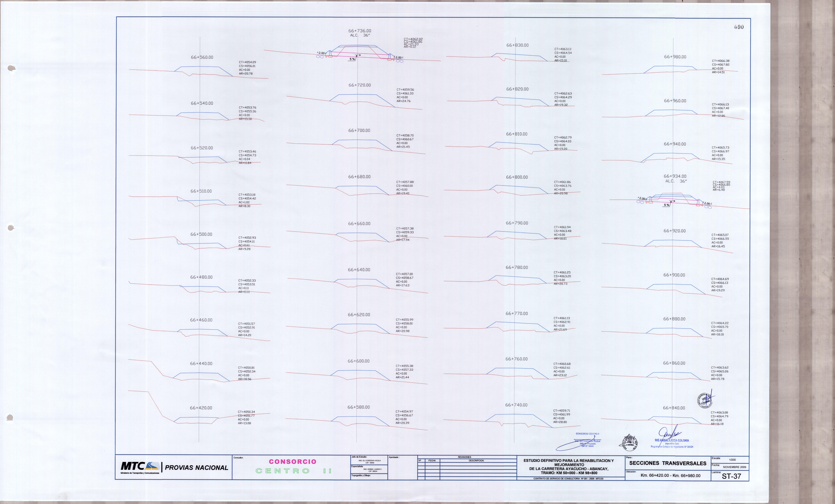The height and width of the screenshot is (504, 835).
Task: Click the station label '66+540.00'
Action: (x=202, y=103)
